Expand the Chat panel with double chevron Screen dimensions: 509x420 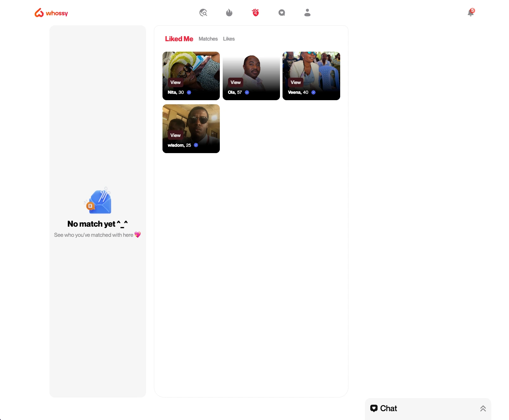tap(483, 409)
